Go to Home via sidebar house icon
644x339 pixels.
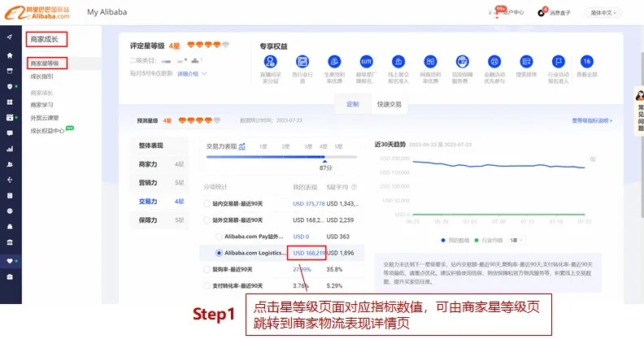[10, 55]
